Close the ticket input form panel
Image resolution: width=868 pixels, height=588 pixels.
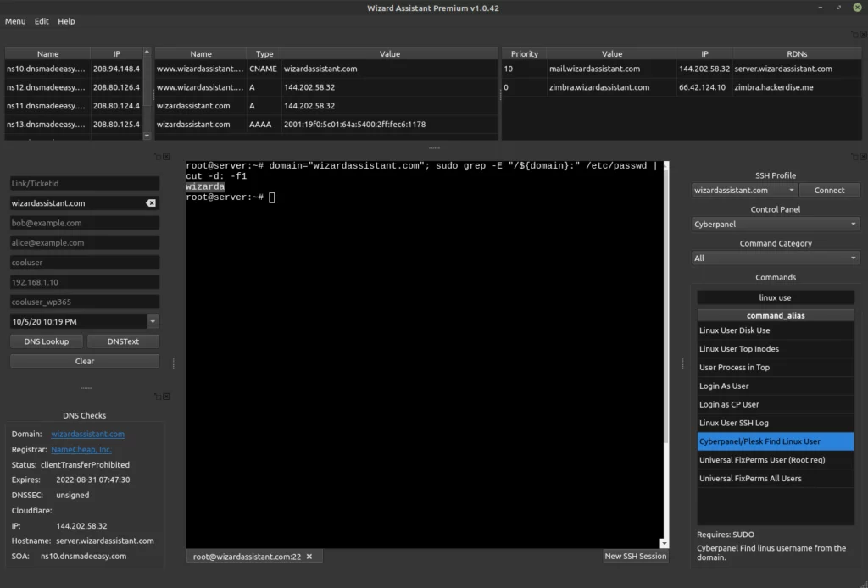(x=166, y=156)
